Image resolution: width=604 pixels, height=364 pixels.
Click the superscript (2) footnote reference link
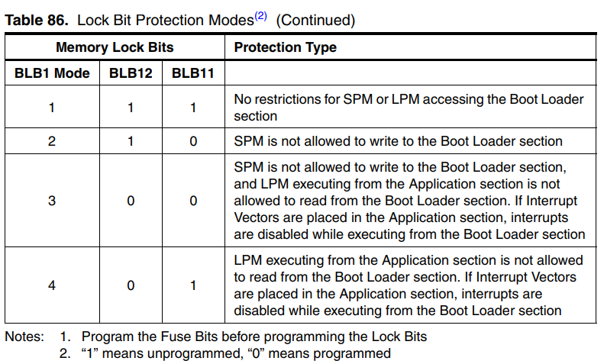coord(261,16)
